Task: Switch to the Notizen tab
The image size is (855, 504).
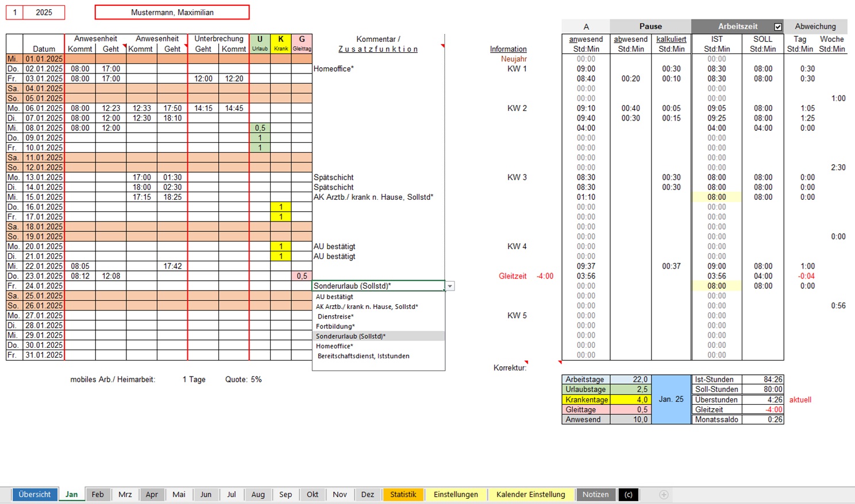Action: click(595, 494)
